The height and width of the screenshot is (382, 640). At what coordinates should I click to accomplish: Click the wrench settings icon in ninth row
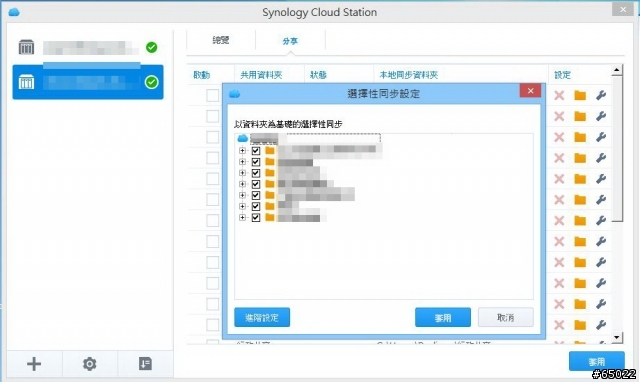tap(601, 262)
